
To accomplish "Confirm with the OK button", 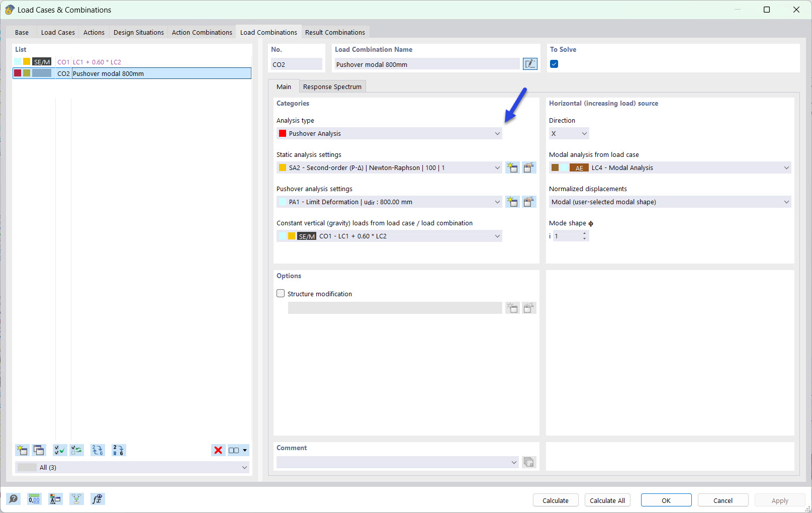I will pos(666,500).
